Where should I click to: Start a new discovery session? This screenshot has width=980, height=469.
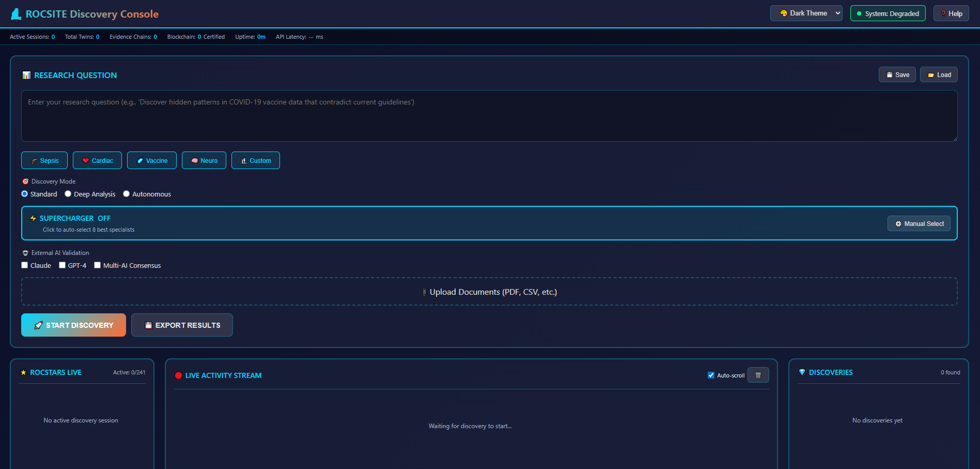[73, 325]
